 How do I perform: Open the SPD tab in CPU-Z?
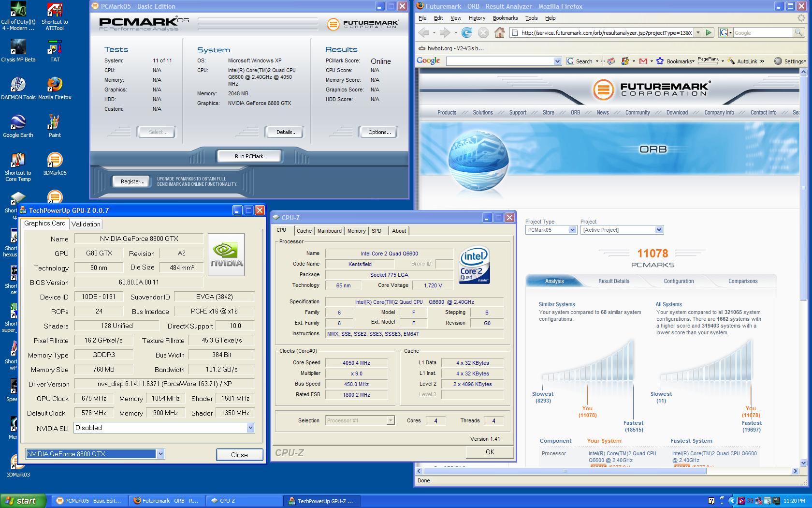(377, 231)
